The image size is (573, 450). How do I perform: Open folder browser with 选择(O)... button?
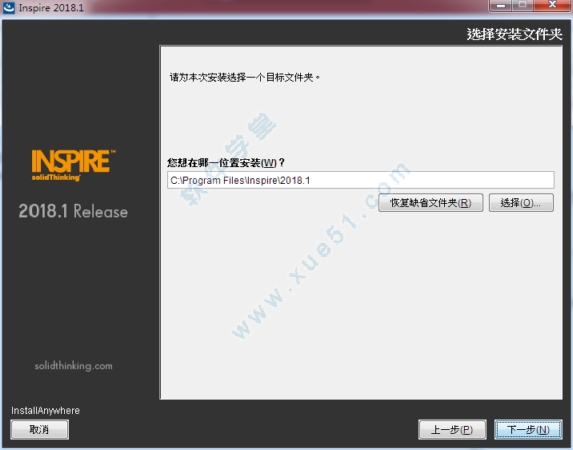tap(521, 203)
